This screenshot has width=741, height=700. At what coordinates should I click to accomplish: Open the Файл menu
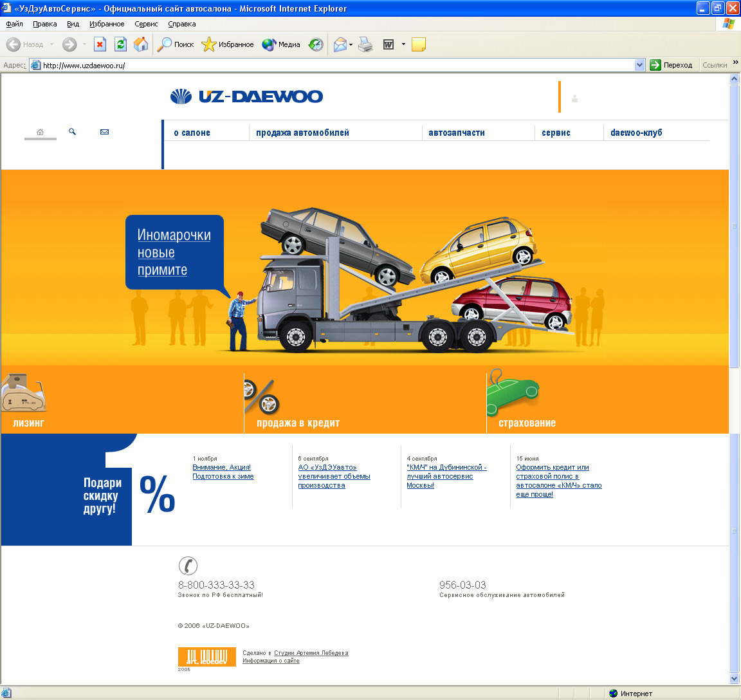click(15, 24)
